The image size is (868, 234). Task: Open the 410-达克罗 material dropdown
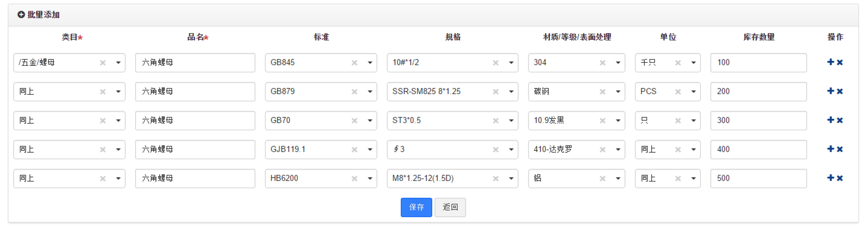click(x=618, y=150)
